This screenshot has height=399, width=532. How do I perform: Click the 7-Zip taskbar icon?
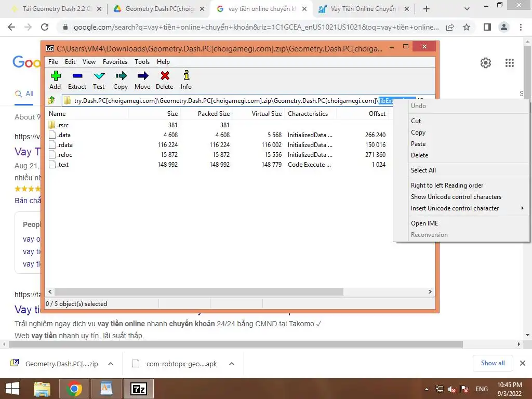coord(138,389)
